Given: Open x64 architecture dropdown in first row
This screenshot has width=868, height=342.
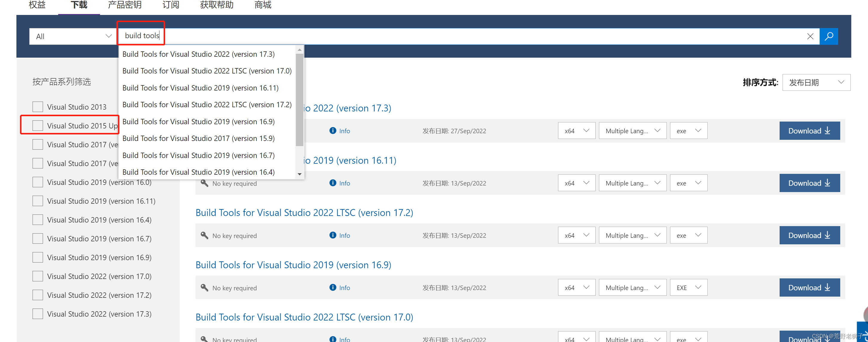Looking at the screenshot, I should tap(576, 131).
